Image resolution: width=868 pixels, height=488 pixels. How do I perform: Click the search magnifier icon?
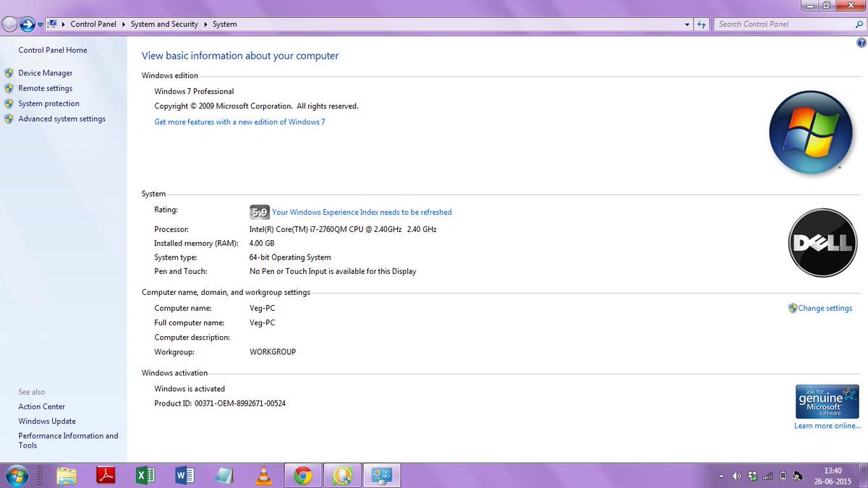point(859,24)
